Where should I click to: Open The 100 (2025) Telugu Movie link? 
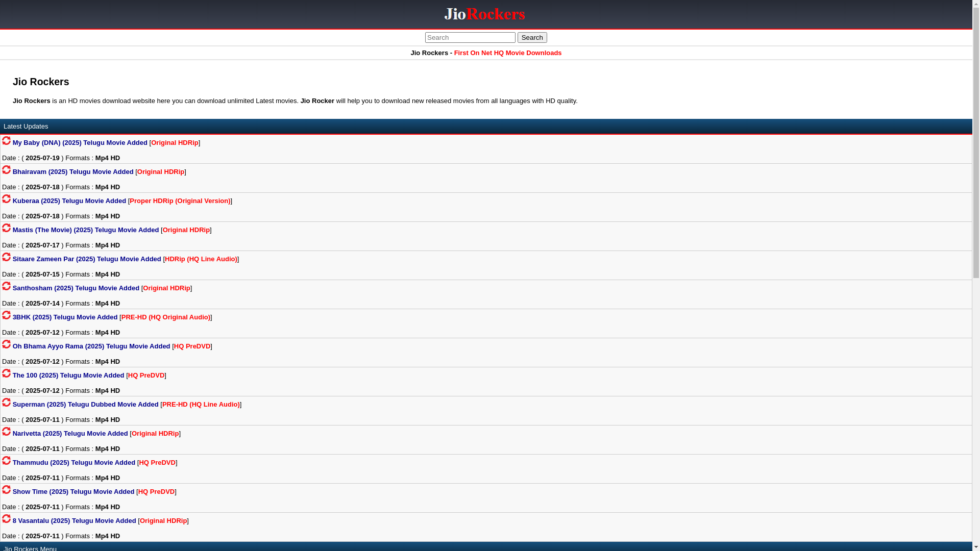tap(68, 375)
